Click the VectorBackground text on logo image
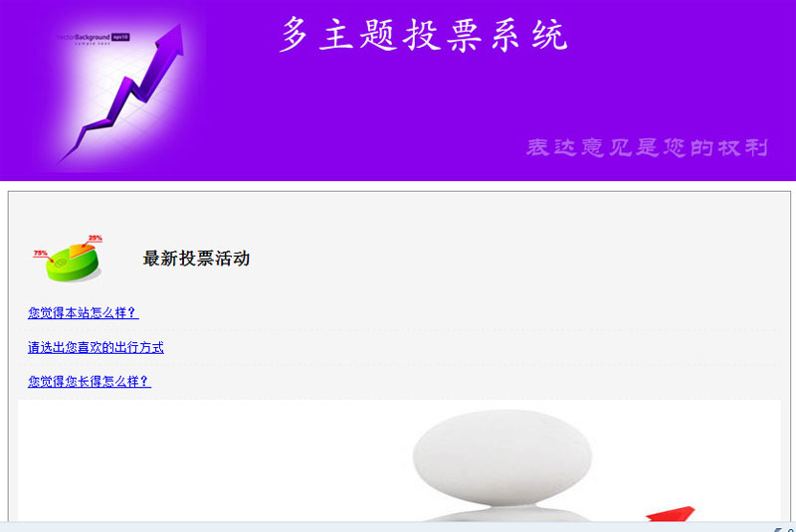 point(84,37)
